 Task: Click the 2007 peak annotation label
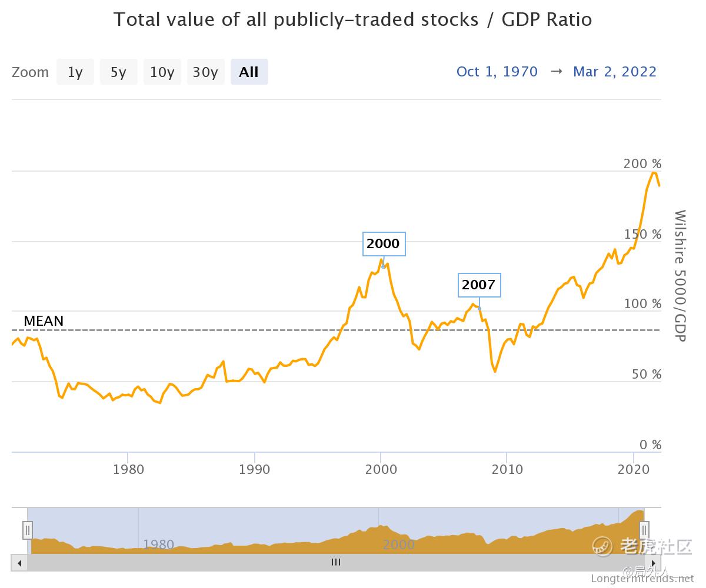click(x=479, y=285)
